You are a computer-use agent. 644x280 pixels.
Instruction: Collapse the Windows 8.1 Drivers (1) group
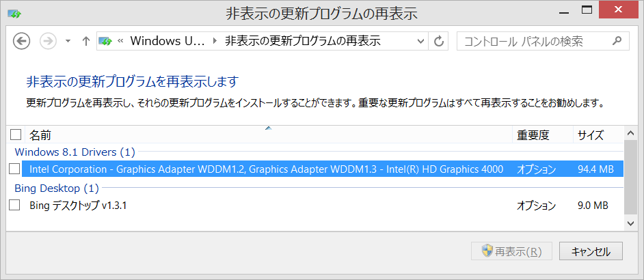(75, 152)
